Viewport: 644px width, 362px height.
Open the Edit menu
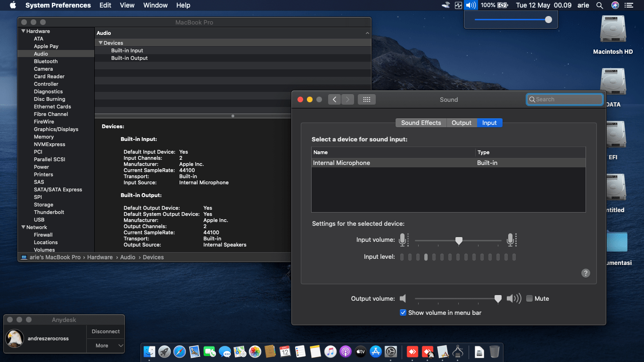click(x=106, y=5)
